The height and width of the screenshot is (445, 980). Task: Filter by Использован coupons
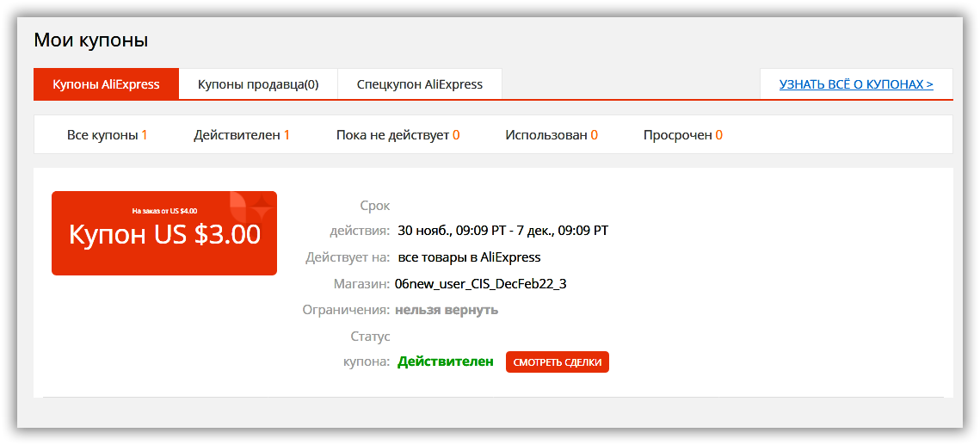552,134
